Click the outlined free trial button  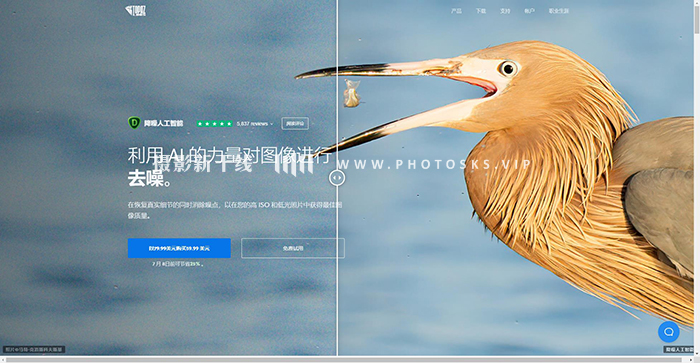point(293,248)
